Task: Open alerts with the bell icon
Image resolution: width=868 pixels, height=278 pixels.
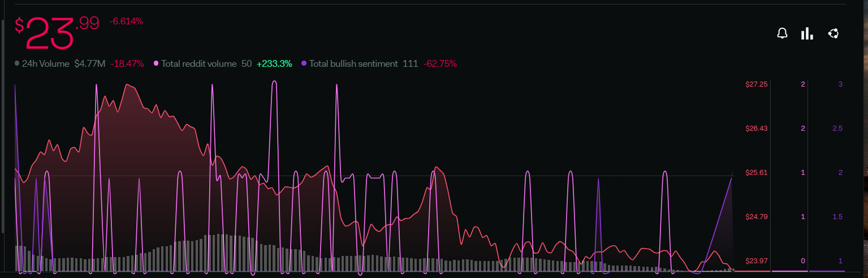Action: point(782,34)
